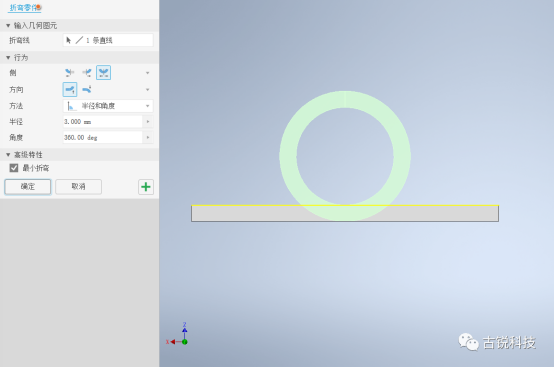The height and width of the screenshot is (368, 554).
Task: Select the second 侧 (side) bend option icon
Action: coord(87,73)
